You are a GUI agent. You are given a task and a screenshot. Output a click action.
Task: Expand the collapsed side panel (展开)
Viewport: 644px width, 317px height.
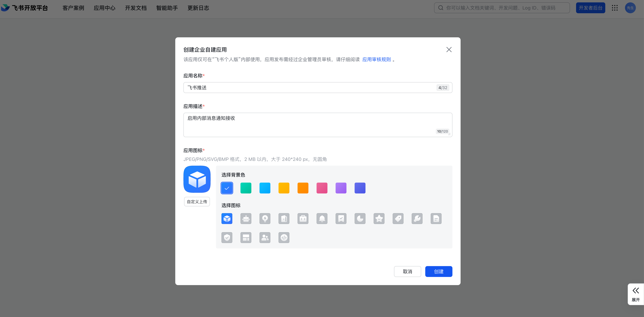click(636, 294)
